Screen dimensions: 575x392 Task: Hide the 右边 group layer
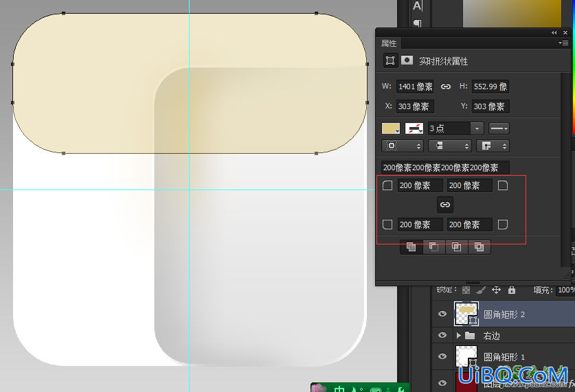442,335
